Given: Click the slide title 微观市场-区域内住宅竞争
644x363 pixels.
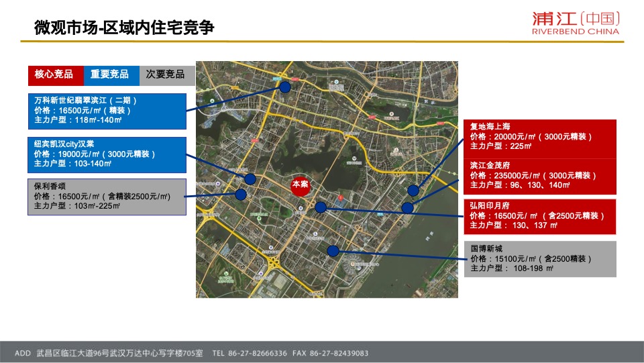Looking at the screenshot, I should [125, 28].
